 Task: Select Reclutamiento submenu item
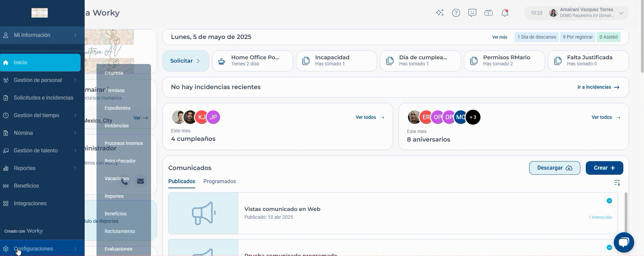tap(120, 231)
